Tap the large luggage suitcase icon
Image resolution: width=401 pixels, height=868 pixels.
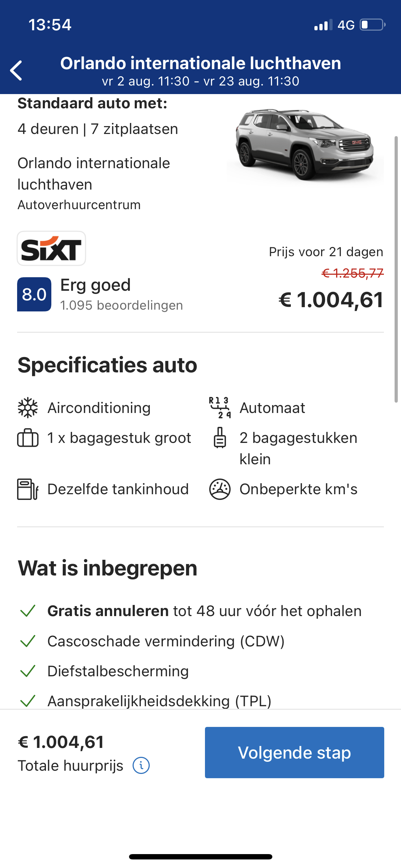coord(28,438)
